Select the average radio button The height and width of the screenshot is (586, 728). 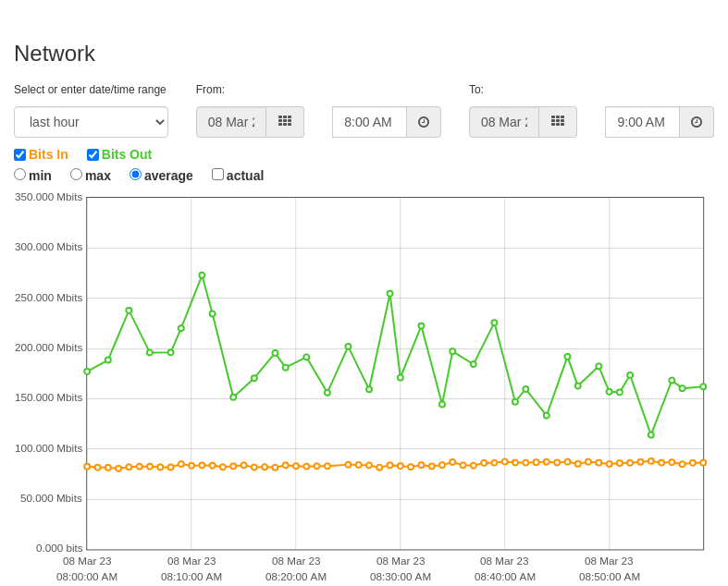pyautogui.click(x=136, y=175)
